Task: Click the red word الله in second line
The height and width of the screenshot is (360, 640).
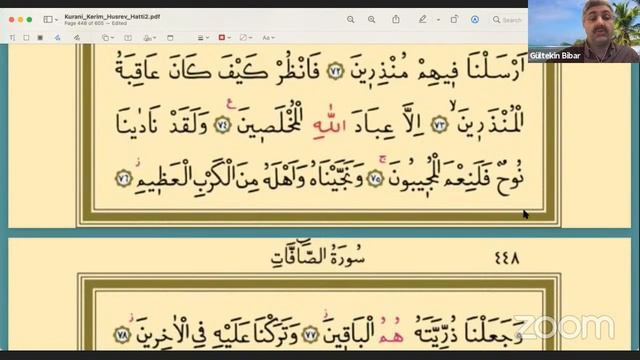Action: [330, 122]
